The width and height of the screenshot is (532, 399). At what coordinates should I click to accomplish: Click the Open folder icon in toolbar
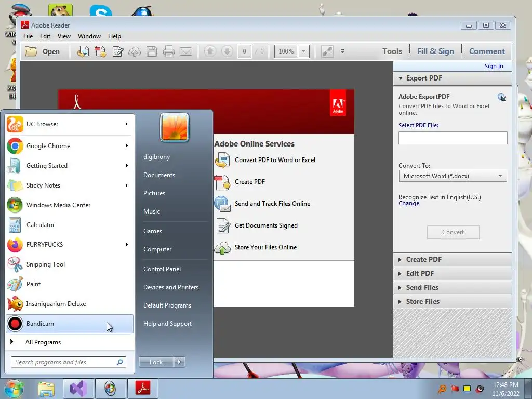pos(31,51)
